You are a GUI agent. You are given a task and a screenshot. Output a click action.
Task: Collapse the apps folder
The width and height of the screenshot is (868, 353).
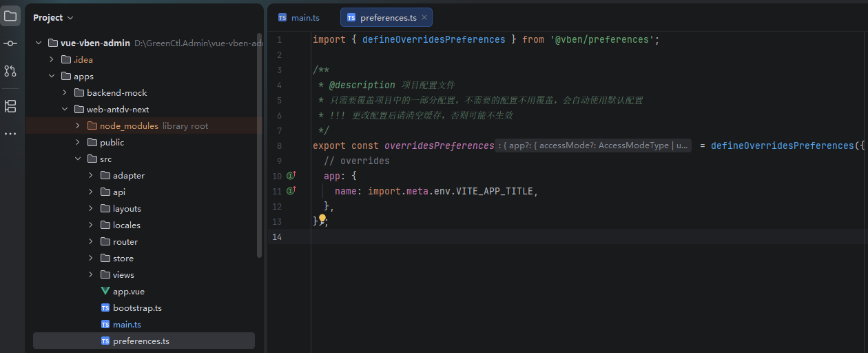(x=52, y=76)
